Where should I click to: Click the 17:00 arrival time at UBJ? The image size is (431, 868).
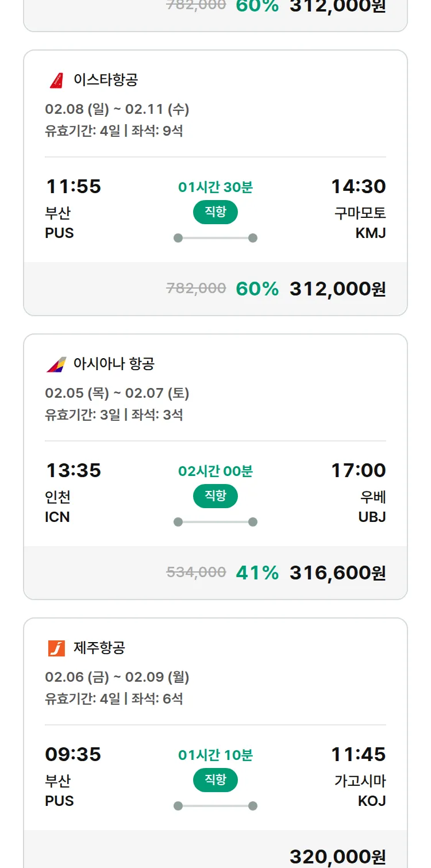tap(358, 470)
